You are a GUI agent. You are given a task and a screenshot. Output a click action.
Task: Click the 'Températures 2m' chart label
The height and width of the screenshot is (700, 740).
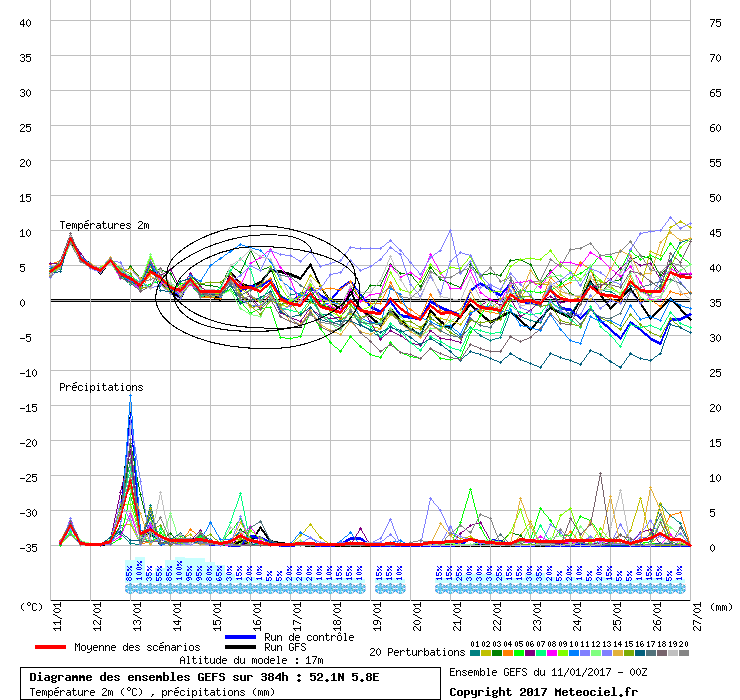104,225
